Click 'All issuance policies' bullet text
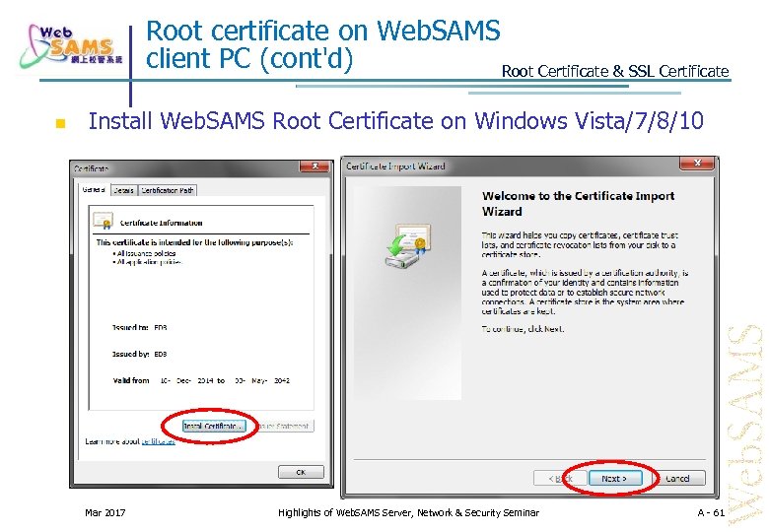 click(145, 253)
